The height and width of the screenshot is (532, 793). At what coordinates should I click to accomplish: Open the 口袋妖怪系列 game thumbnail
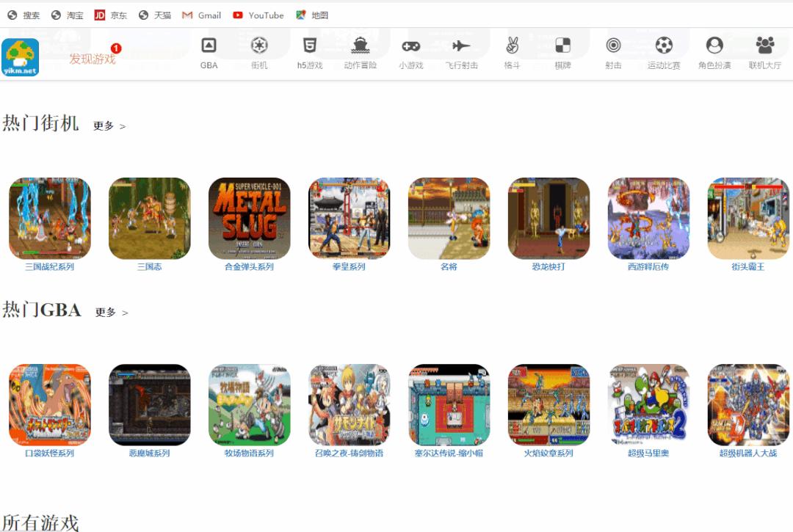pyautogui.click(x=50, y=404)
